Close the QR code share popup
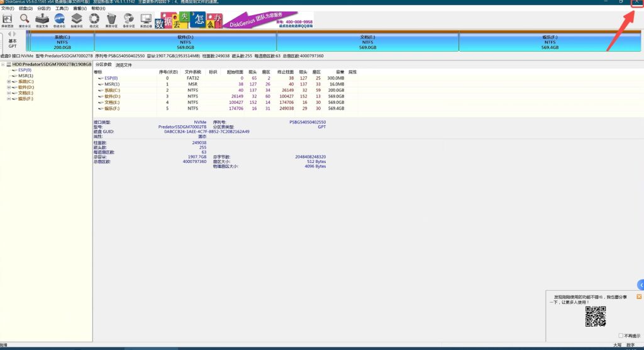The image size is (644, 350). click(639, 296)
